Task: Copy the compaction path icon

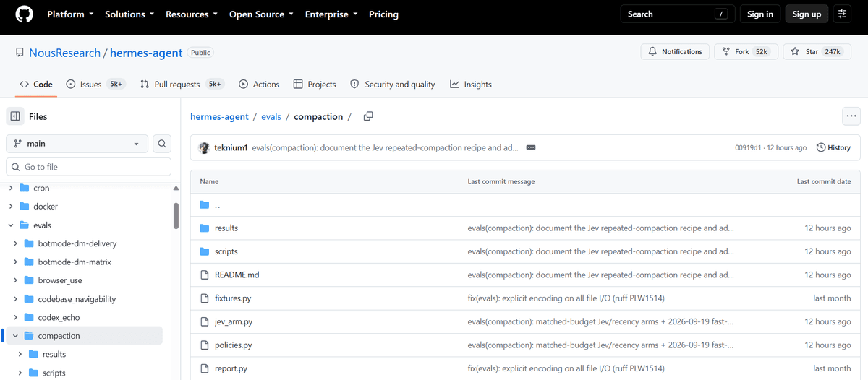Action: coord(368,116)
